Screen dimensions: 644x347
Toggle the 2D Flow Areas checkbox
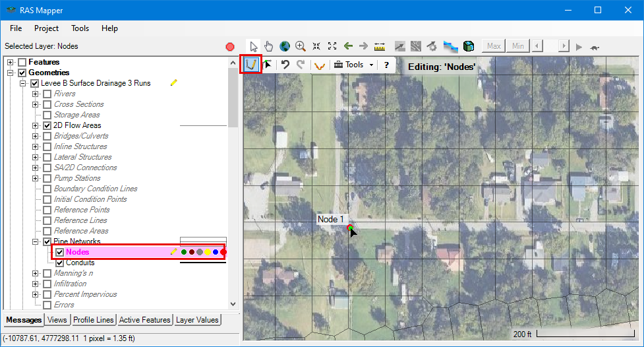[x=47, y=125]
